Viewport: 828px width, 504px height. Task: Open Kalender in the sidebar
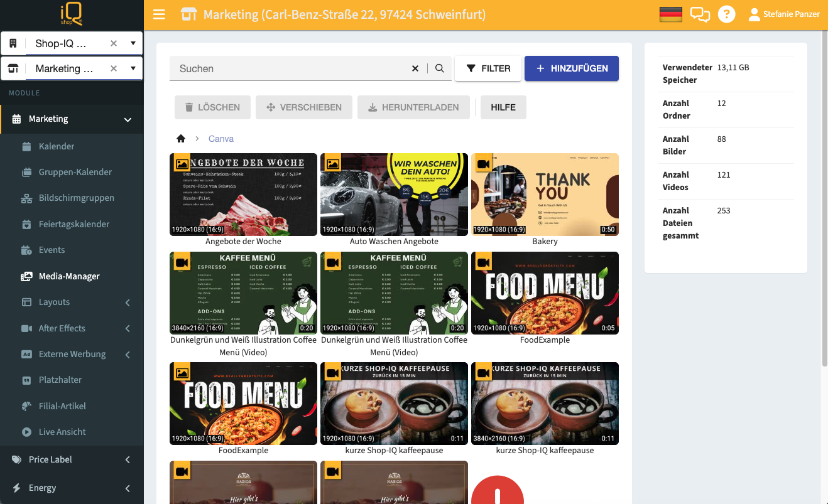[x=57, y=146]
